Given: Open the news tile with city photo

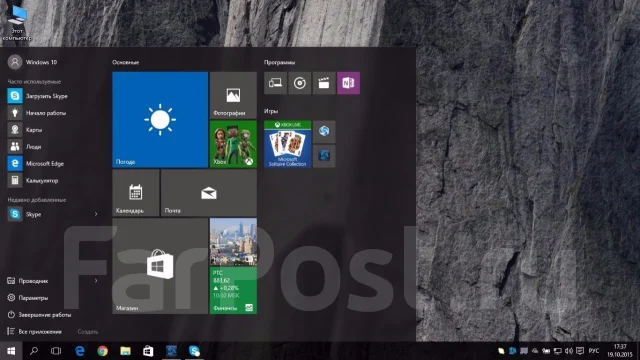Looking at the screenshot, I should click(233, 241).
